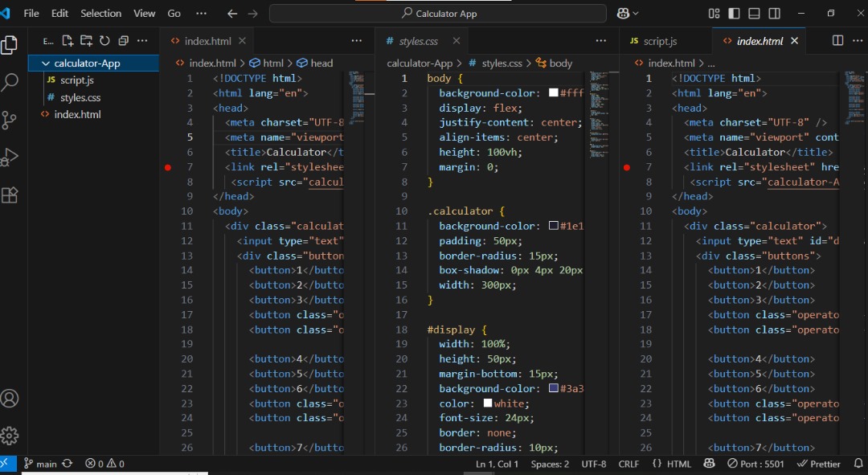Click the Prettier status item
The image size is (868, 475).
tap(819, 464)
